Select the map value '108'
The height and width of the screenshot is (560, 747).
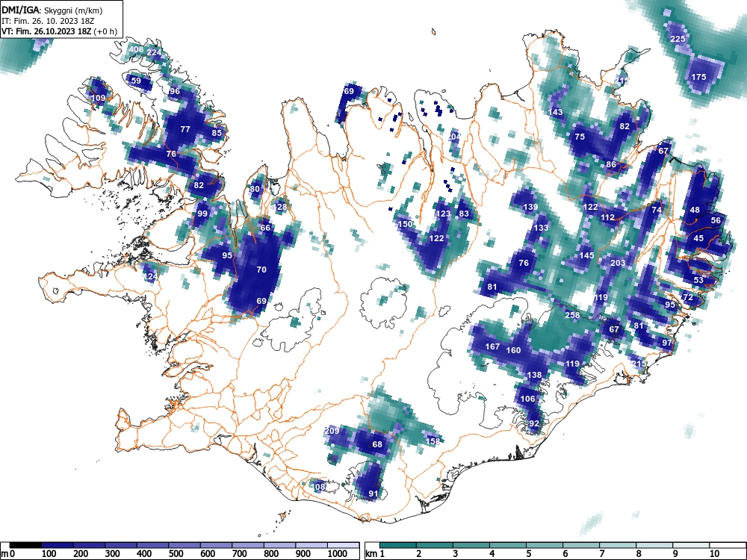318,487
